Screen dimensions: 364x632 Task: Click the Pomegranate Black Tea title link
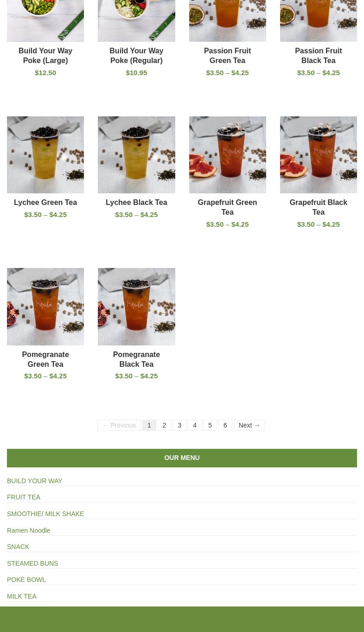136,359
